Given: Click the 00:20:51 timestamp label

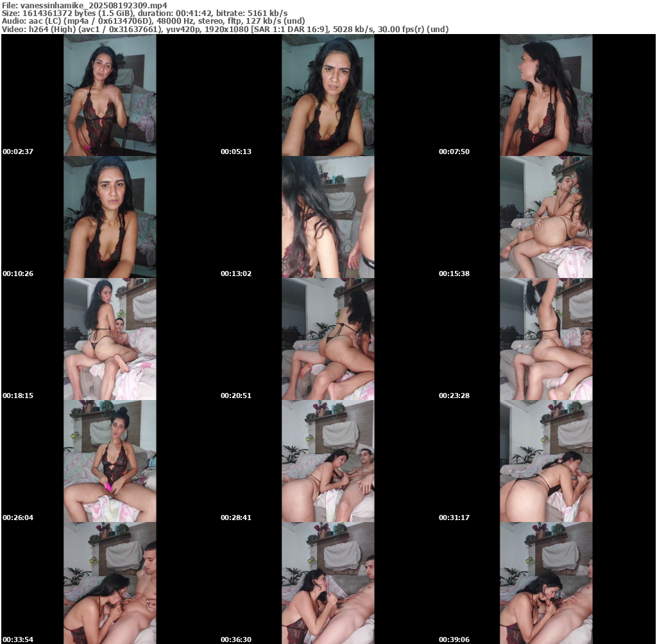Looking at the screenshot, I should point(236,396).
